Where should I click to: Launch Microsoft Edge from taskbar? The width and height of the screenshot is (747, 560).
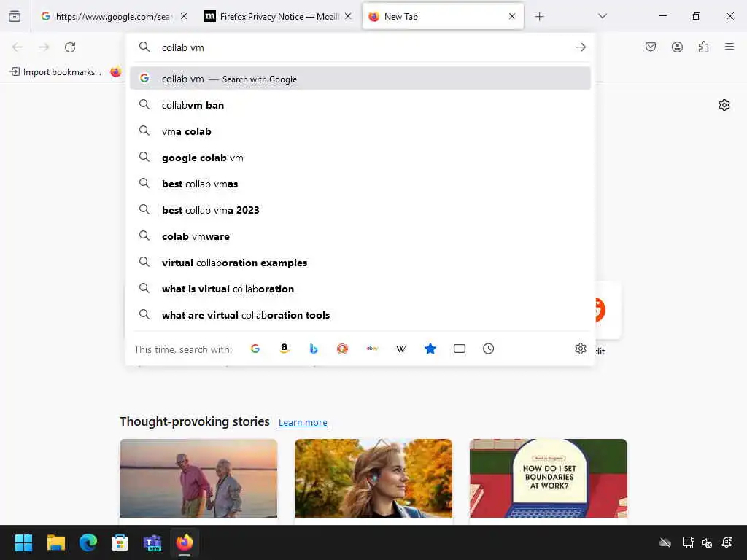(88, 542)
